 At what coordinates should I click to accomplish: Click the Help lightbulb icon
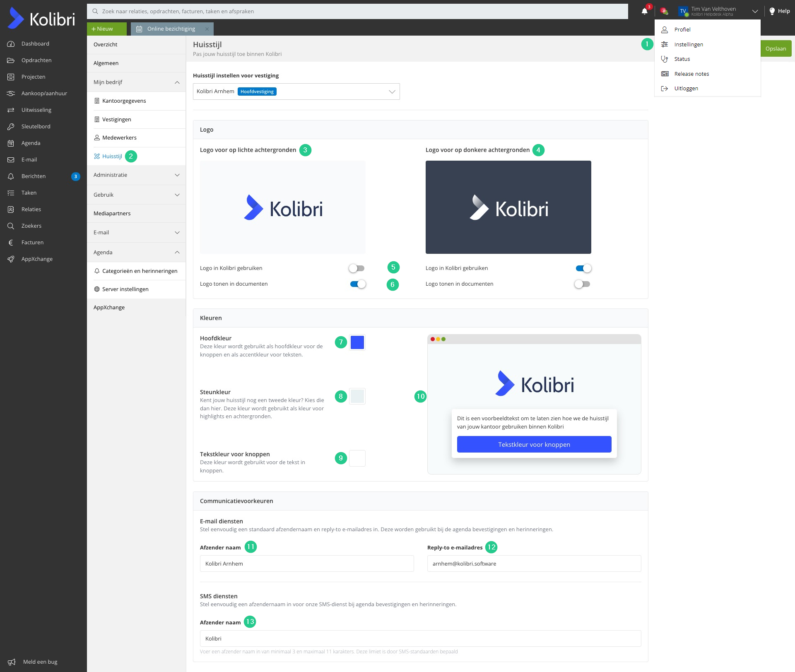point(772,11)
